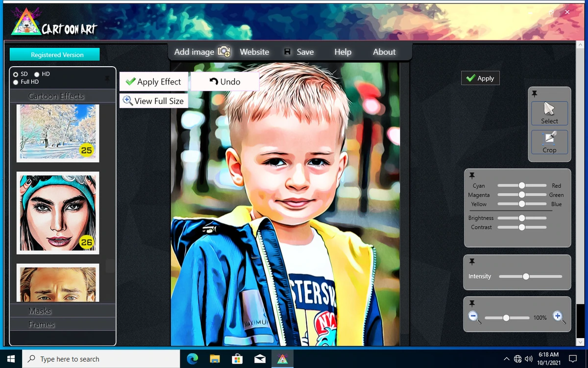Toggle the pin on the color adjustment panel
The image size is (588, 368).
click(x=472, y=175)
